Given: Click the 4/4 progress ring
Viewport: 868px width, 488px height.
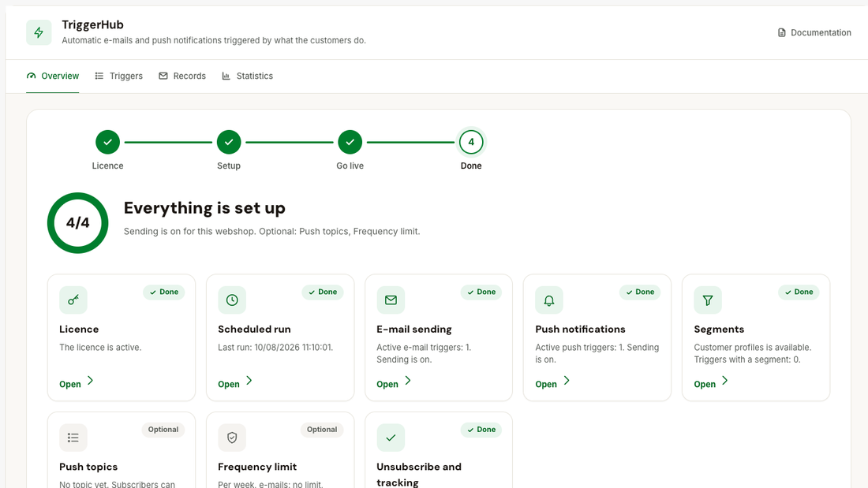Looking at the screenshot, I should tap(77, 223).
